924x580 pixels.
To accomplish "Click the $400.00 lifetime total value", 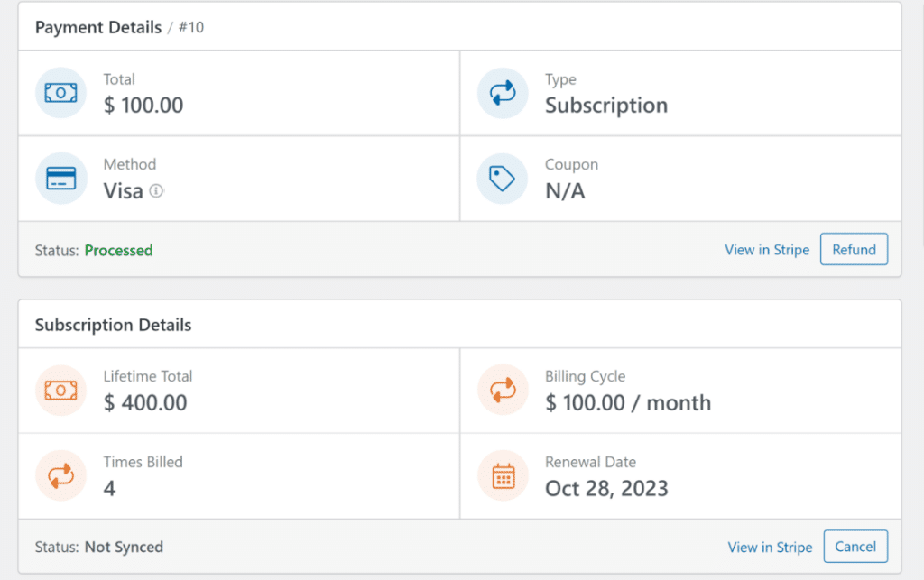I will coord(147,402).
